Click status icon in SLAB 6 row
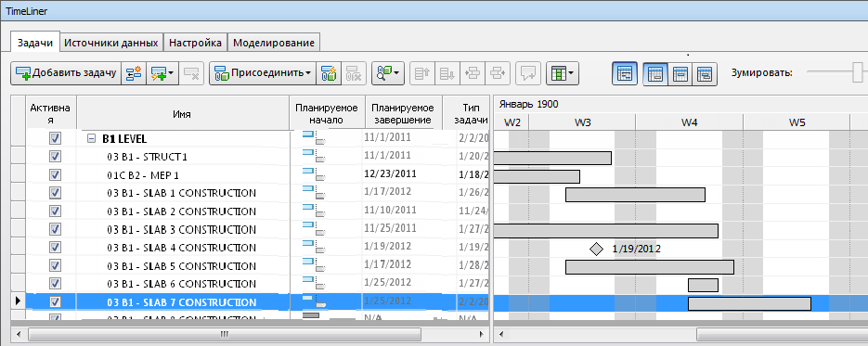 coord(314,282)
